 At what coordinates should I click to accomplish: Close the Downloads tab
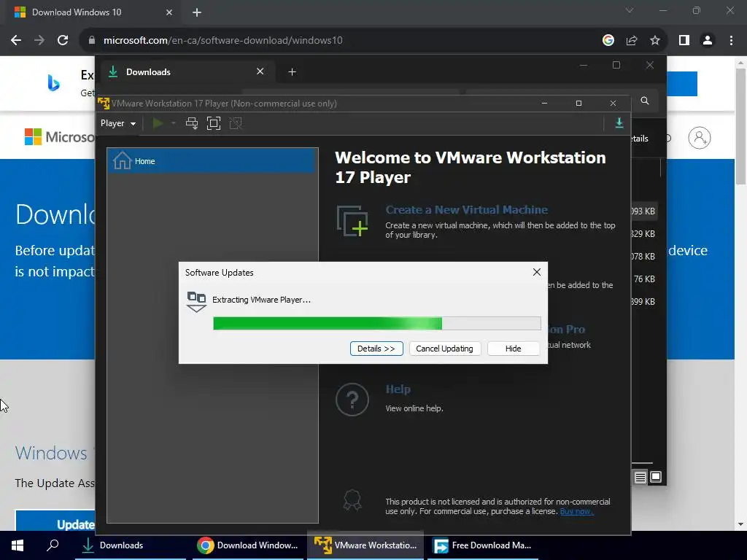click(x=260, y=71)
